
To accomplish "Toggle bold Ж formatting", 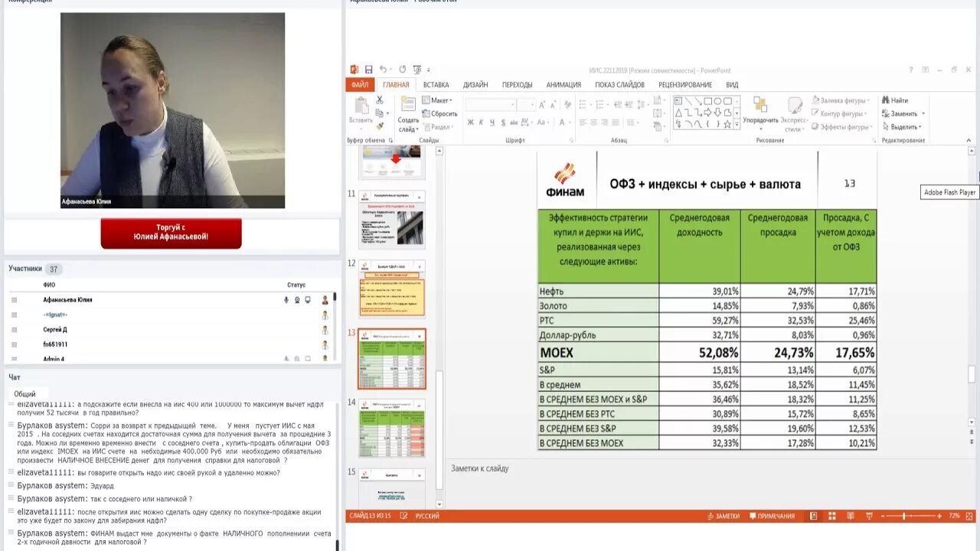I will point(471,122).
